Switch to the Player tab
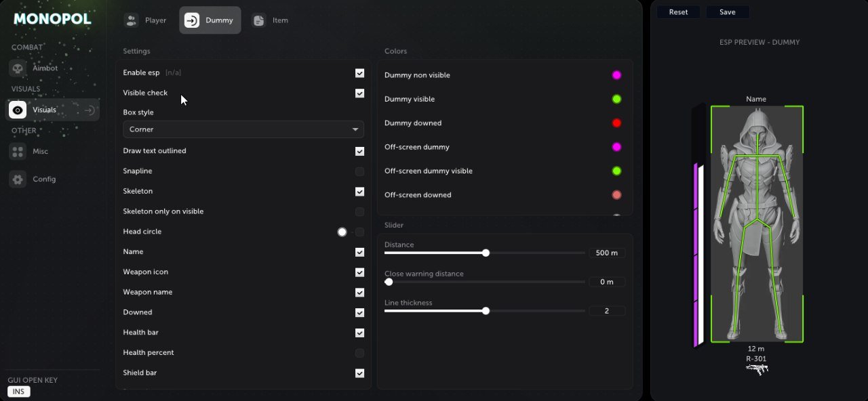Image resolution: width=868 pixels, height=401 pixels. [146, 20]
